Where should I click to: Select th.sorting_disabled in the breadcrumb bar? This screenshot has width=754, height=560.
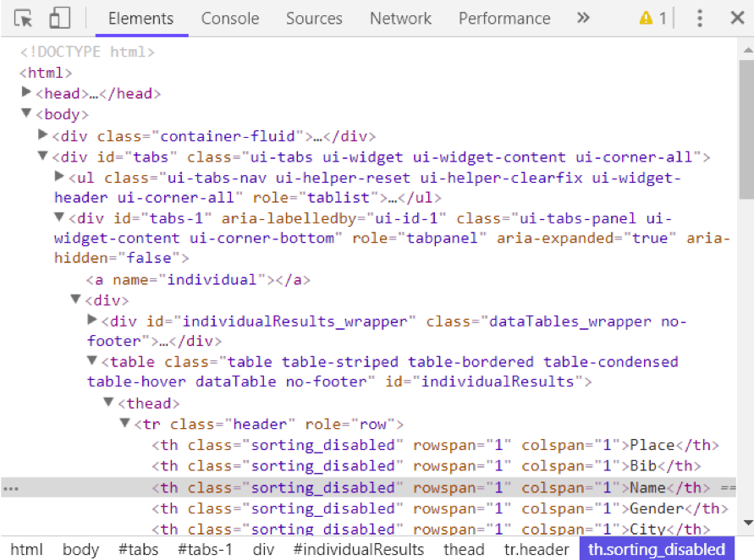[656, 549]
